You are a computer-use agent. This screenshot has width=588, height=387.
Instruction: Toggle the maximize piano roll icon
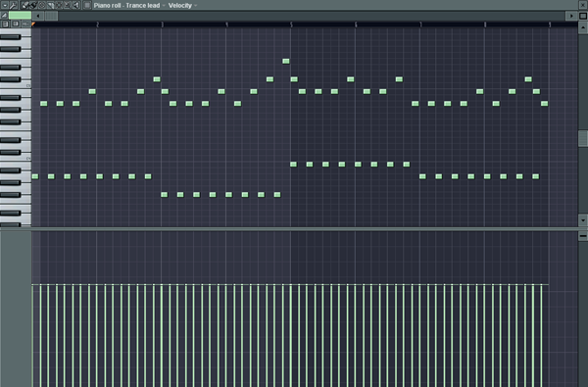(x=583, y=16)
